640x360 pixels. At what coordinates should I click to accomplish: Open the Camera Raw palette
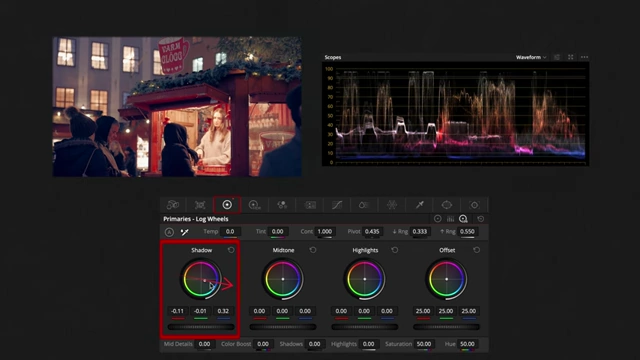[173, 204]
